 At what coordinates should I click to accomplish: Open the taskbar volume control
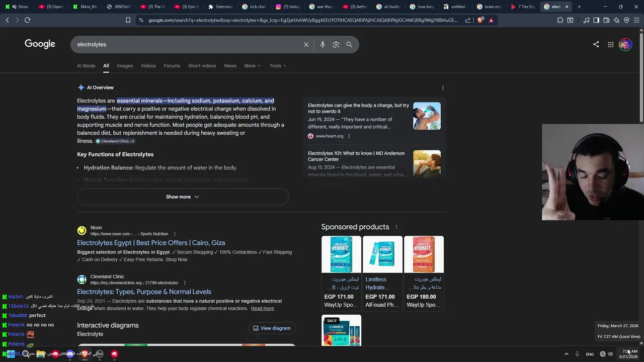tap(610, 354)
